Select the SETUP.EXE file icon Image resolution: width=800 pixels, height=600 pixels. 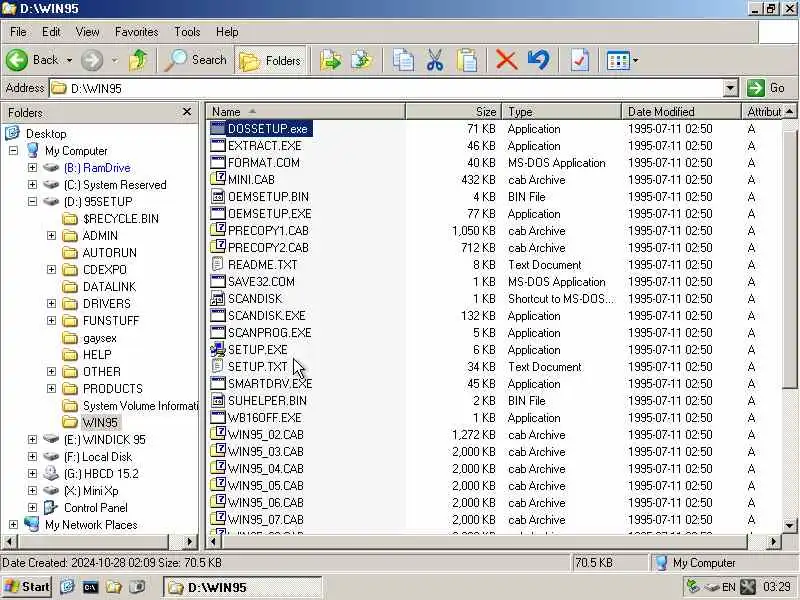coord(218,349)
